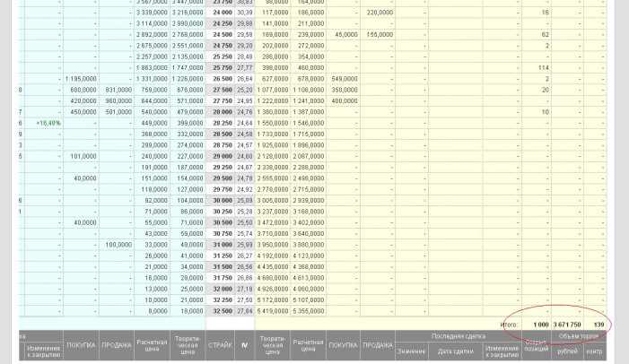Select strike 28 000 cell

pyautogui.click(x=220, y=112)
